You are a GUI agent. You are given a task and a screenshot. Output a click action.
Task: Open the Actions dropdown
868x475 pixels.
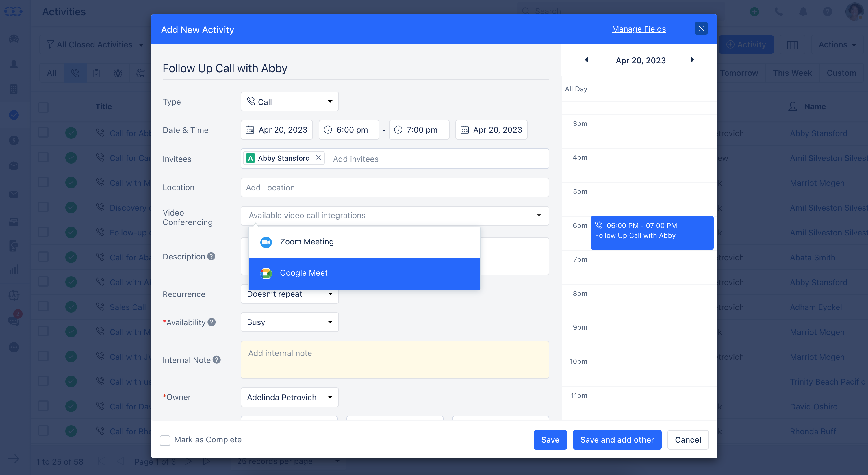pos(837,45)
